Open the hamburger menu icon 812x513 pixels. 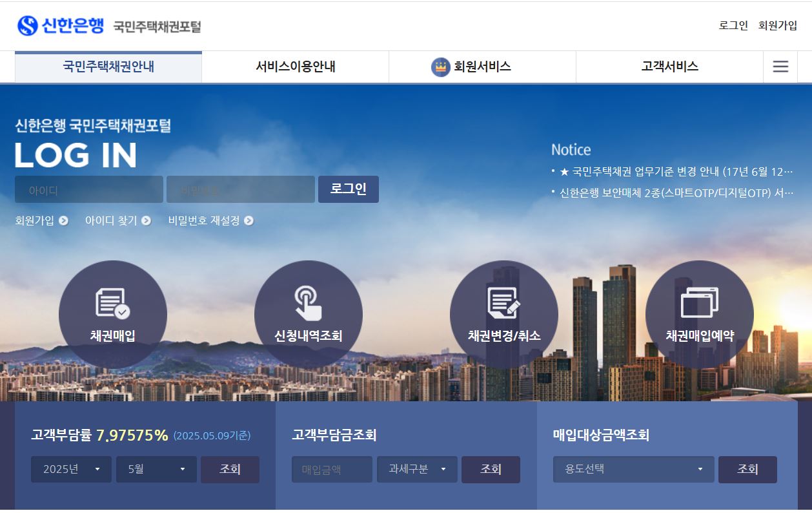click(780, 66)
